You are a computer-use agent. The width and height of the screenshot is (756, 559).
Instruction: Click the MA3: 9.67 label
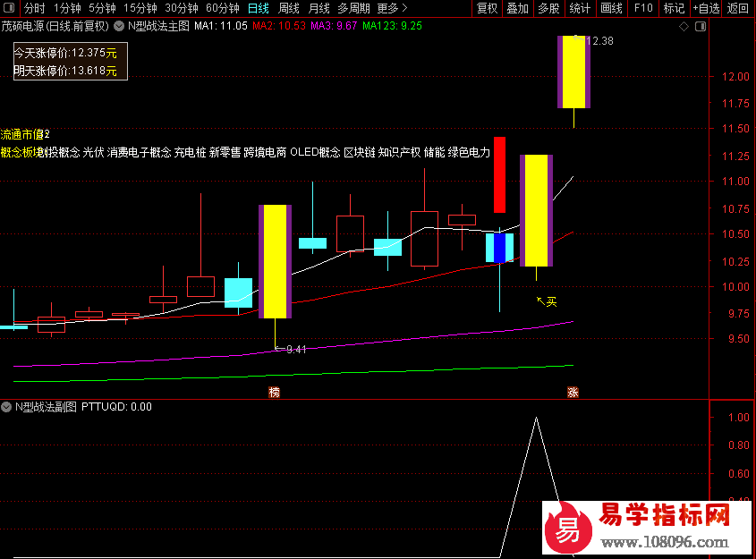pyautogui.click(x=334, y=26)
